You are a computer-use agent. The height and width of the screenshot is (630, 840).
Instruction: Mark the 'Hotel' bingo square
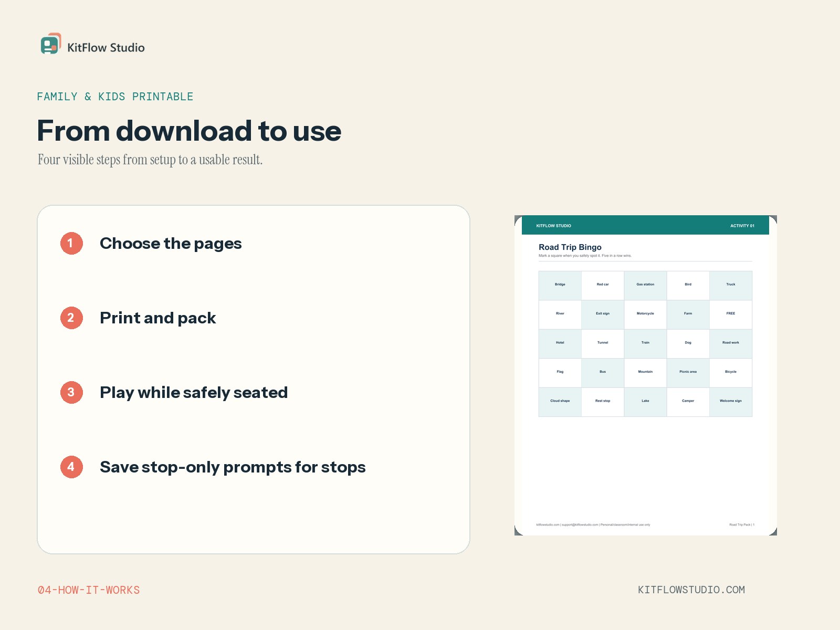pyautogui.click(x=560, y=344)
